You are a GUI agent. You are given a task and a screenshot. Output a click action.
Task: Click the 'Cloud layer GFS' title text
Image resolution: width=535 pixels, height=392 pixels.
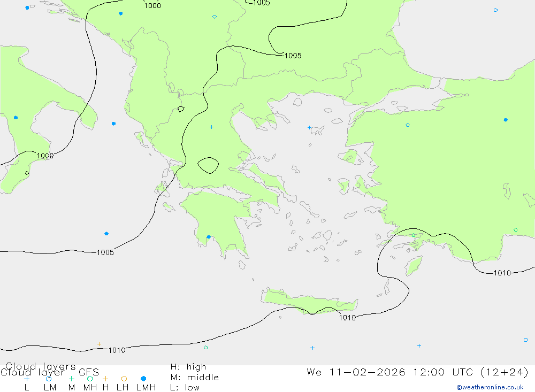coord(50,372)
